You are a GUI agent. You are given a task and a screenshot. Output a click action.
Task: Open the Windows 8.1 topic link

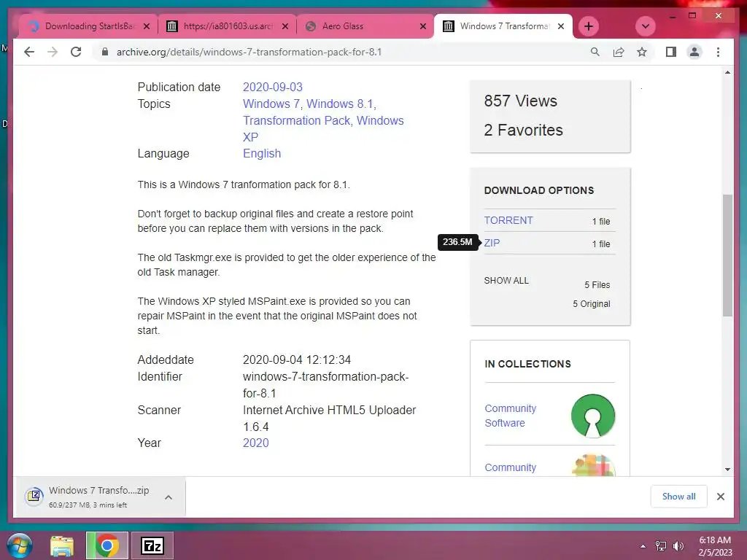(340, 104)
